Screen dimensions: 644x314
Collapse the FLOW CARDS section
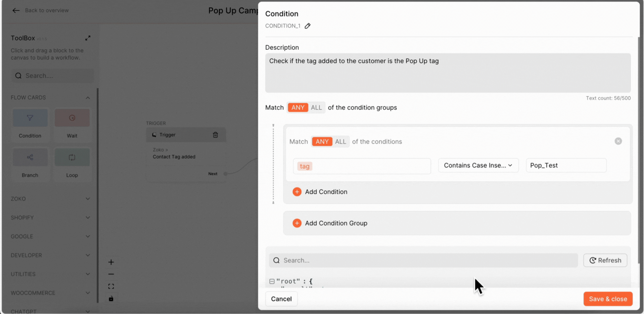click(x=88, y=98)
